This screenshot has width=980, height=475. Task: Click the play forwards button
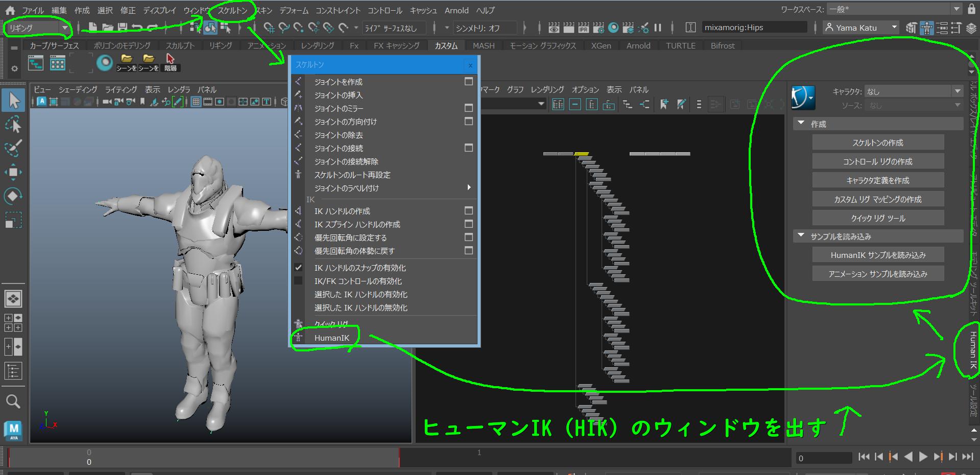tap(923, 457)
